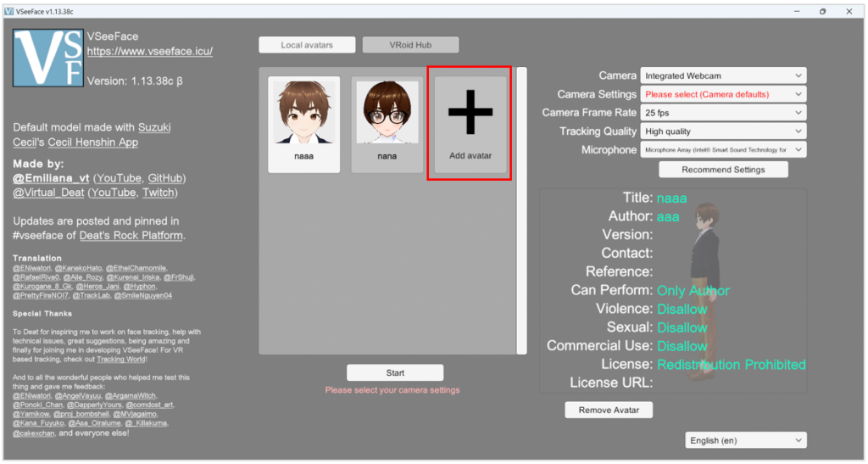The image size is (868, 464).
Task: Change the Camera Frame Rate dropdown
Action: [x=722, y=113]
